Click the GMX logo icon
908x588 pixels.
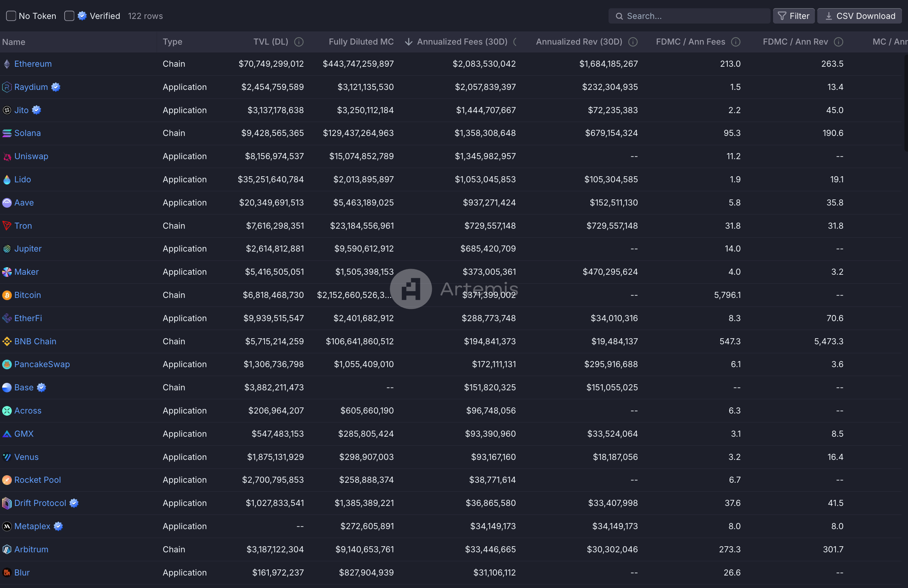coord(7,434)
